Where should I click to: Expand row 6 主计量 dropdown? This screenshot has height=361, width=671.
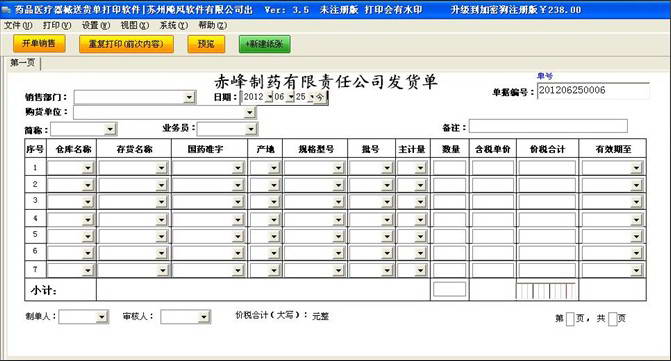[420, 253]
